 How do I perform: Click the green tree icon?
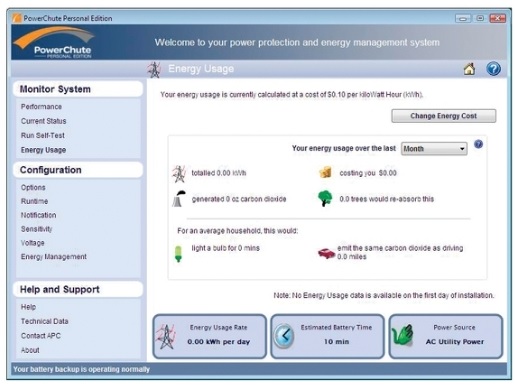[325, 198]
